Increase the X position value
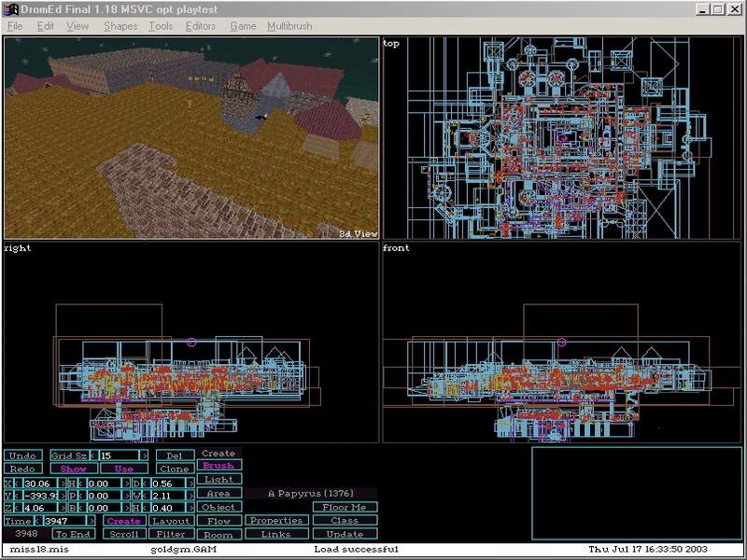The height and width of the screenshot is (560, 747). click(63, 483)
